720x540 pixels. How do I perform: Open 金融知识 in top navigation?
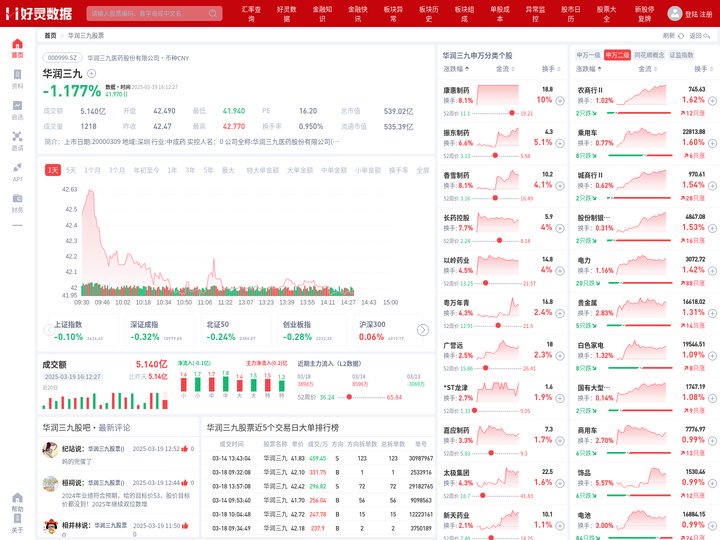pos(322,14)
